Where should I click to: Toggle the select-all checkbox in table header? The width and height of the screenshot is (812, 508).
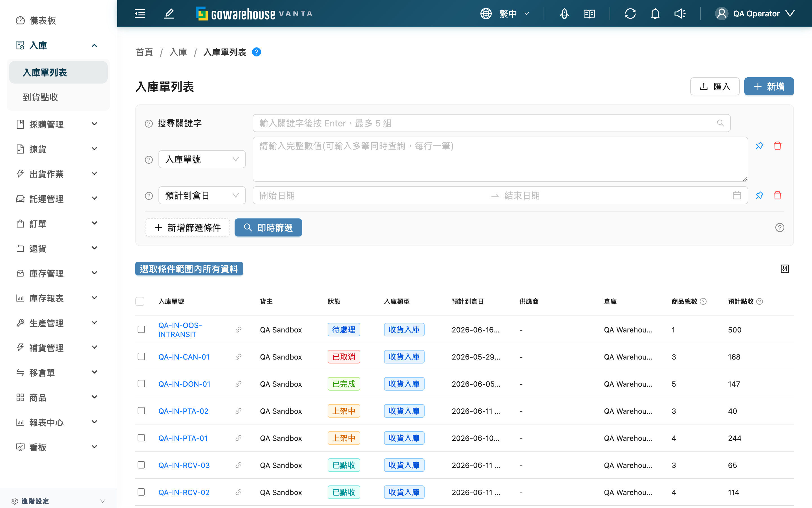click(x=140, y=301)
